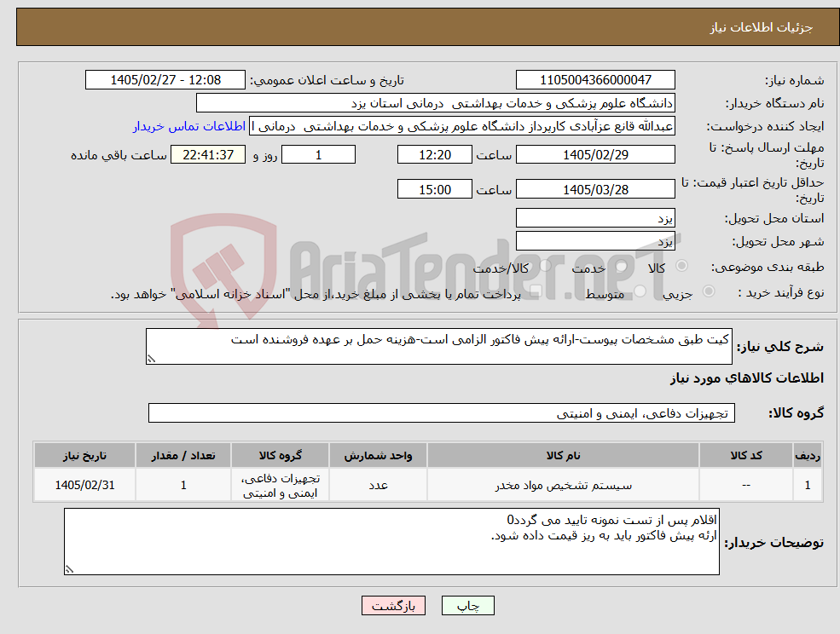
Task: Click the delivery city field یزد
Action: (x=595, y=241)
